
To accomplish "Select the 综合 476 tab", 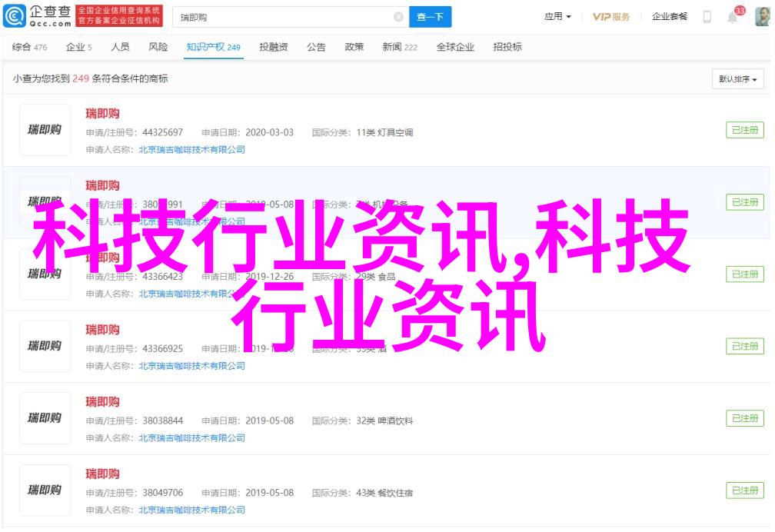I will 29,48.
